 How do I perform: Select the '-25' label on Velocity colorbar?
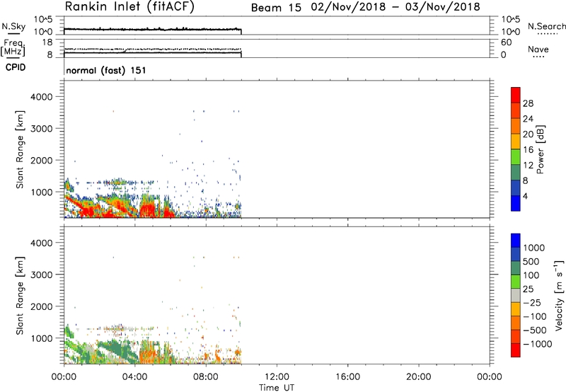tap(532, 303)
